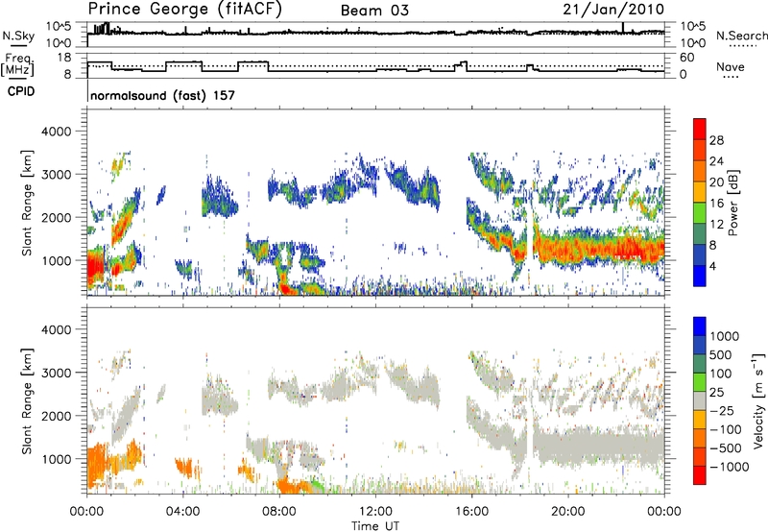Viewport: 768px width, 532px height.
Task: Click the 'Freq. [MHz]' axis label
Action: [x=17, y=65]
